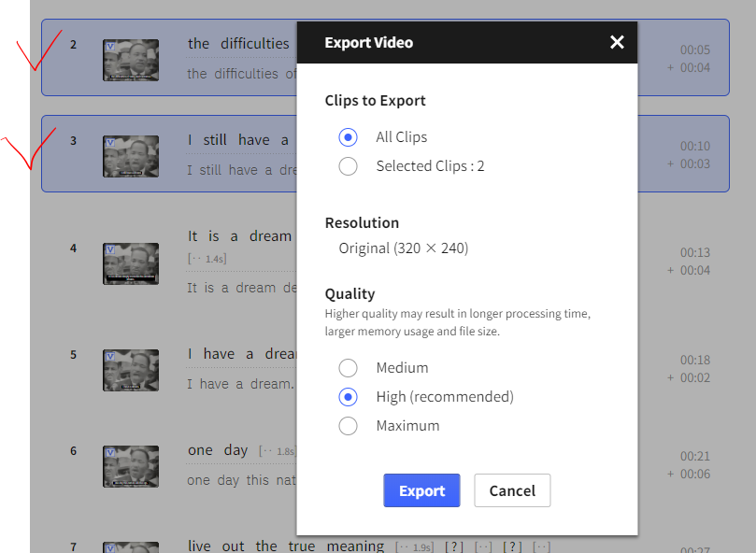Screen dimensions: 756x553
Task: Click clip number 4 label
Action: [73, 248]
